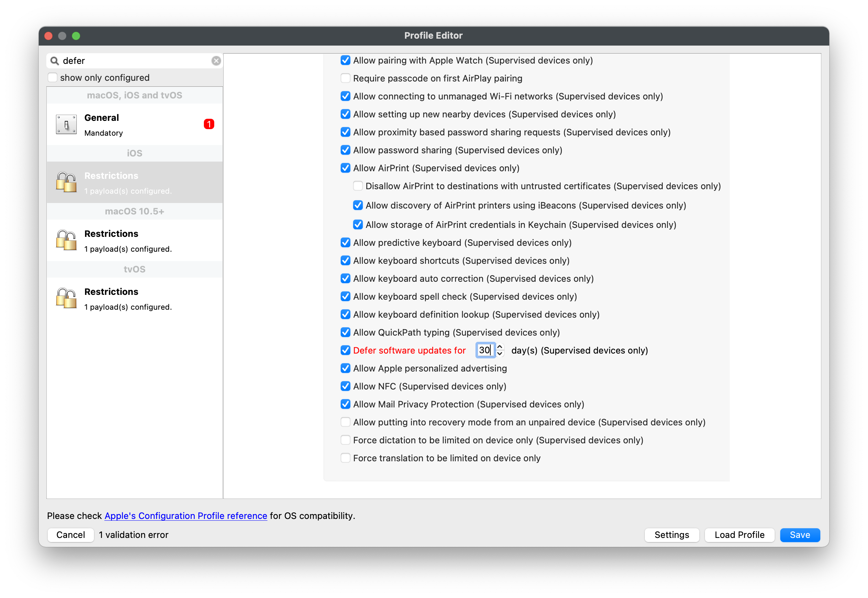Zoom the Profile Editor window with the green button
The height and width of the screenshot is (598, 868).
(x=76, y=36)
